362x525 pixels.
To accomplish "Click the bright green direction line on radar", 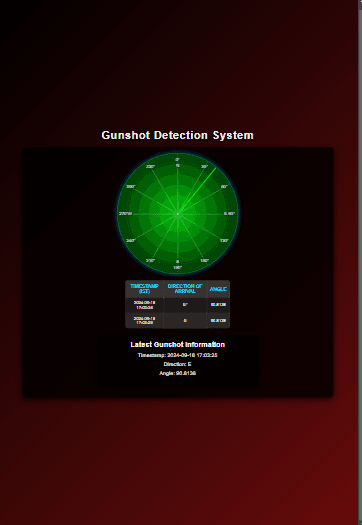I will (x=197, y=191).
